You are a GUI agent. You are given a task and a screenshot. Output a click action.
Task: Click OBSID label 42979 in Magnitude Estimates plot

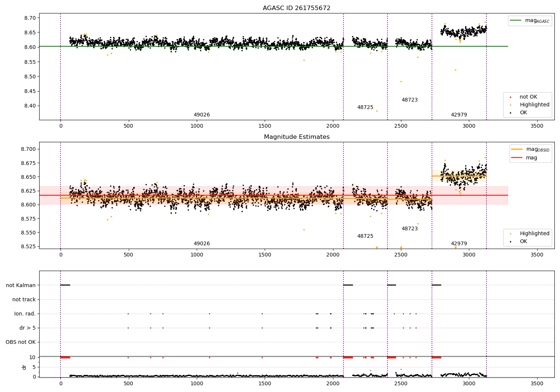[459, 244]
